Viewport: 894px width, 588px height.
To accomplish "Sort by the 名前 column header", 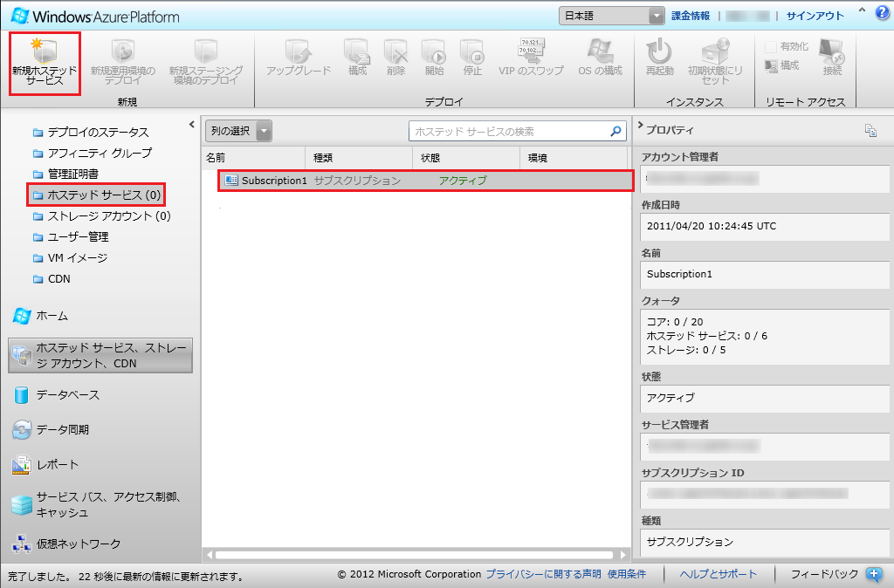I will (254, 158).
